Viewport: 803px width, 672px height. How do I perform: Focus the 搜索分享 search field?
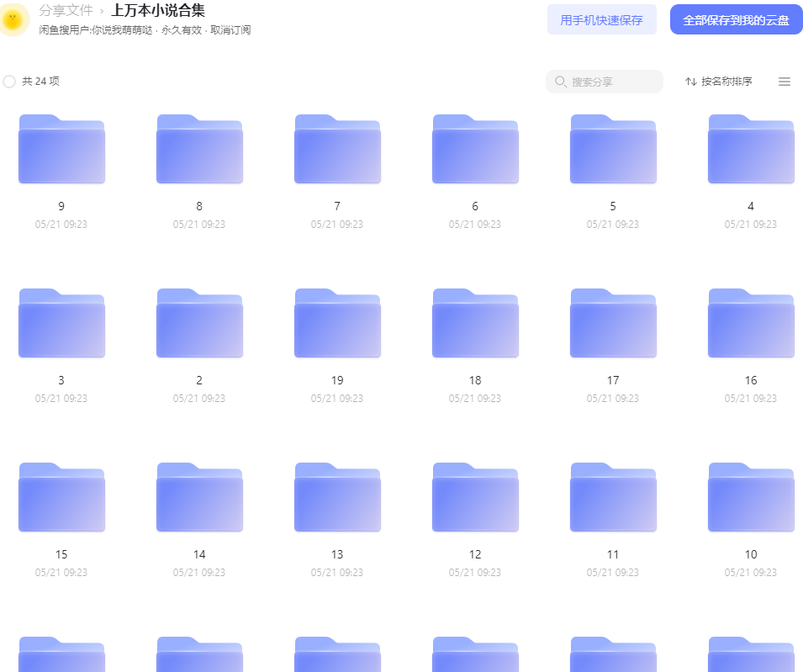point(605,82)
